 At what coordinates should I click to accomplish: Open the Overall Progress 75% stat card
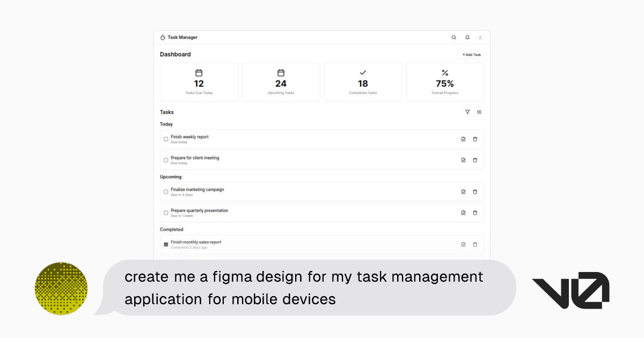[x=445, y=82]
